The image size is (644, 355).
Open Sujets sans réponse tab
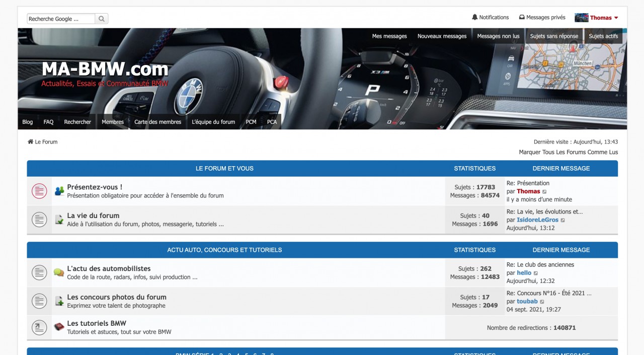coord(554,36)
